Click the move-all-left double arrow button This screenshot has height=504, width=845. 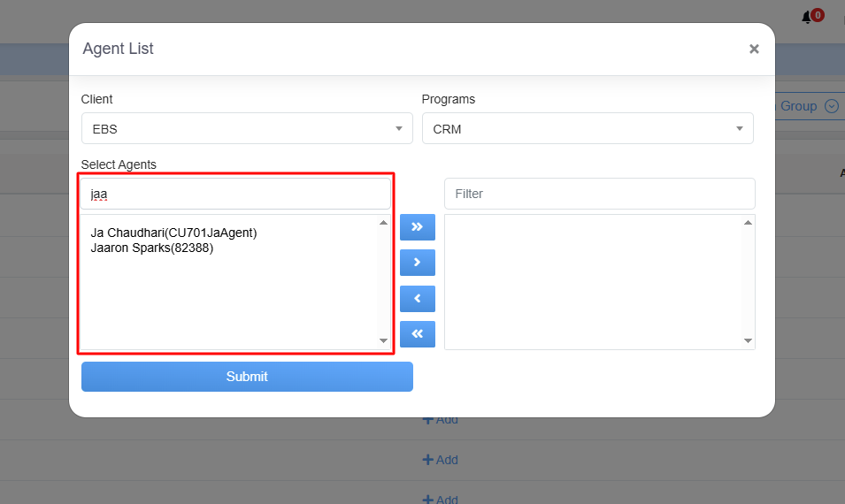point(417,333)
